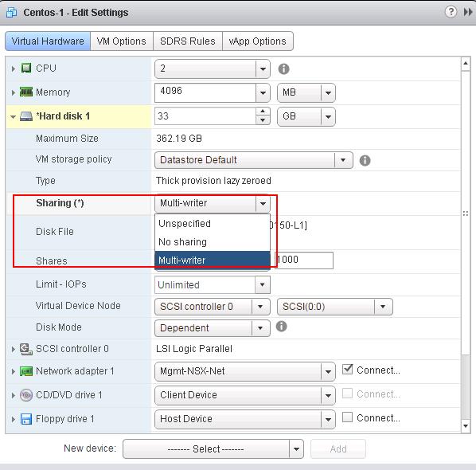Open the New device Select dropdown

click(213, 448)
